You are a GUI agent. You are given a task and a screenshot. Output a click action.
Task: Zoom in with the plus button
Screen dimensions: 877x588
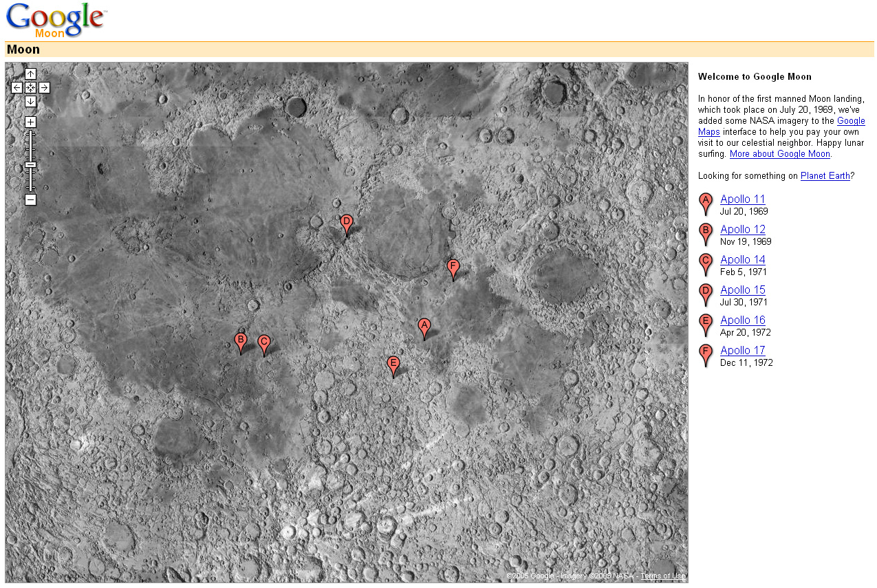(x=30, y=122)
